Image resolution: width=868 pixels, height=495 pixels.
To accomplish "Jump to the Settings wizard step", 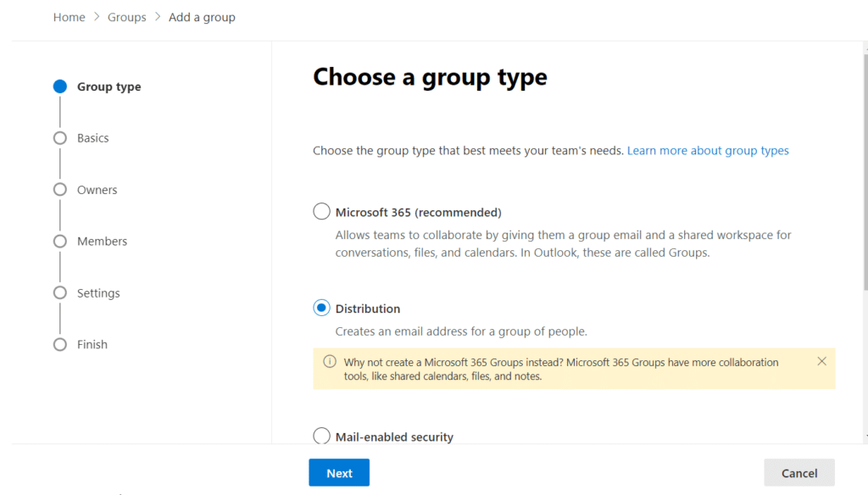I will [x=98, y=293].
